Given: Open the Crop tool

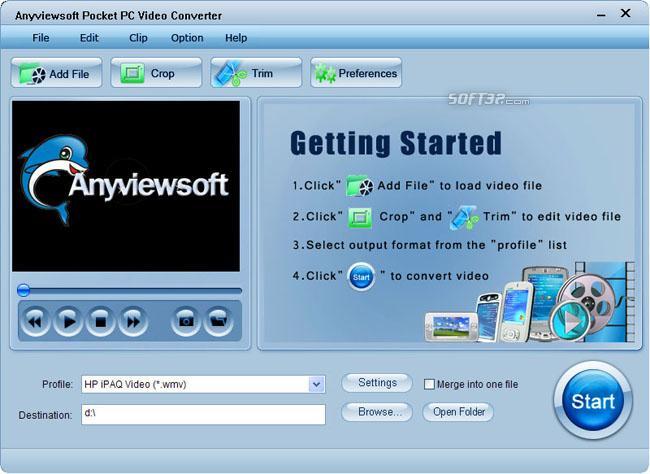Looking at the screenshot, I should point(156,73).
